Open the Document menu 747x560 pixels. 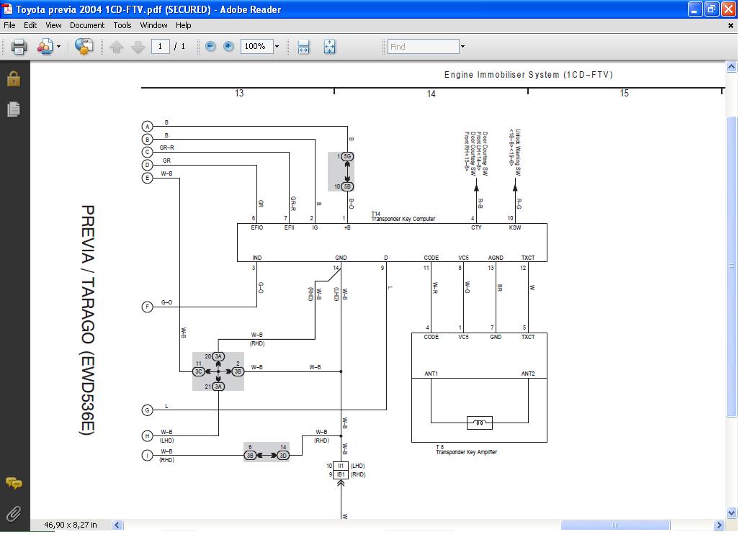point(86,25)
